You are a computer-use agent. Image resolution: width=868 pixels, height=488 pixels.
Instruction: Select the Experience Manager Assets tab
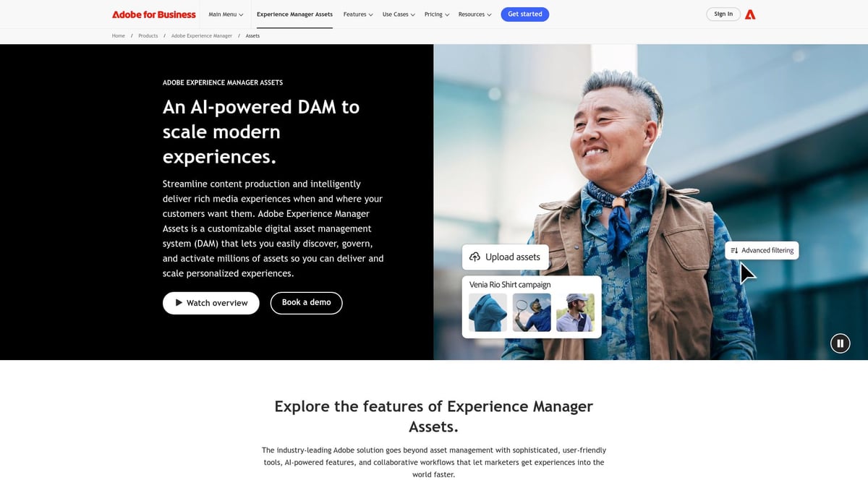pos(294,14)
